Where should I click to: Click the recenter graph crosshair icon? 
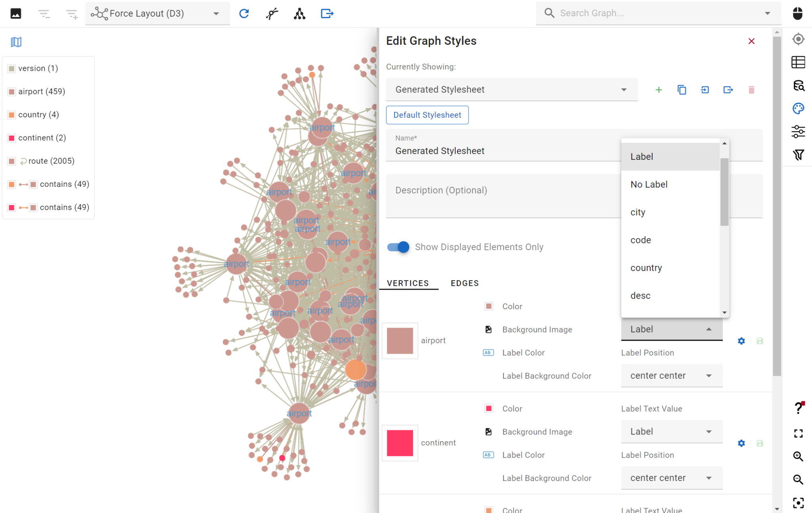point(798,39)
